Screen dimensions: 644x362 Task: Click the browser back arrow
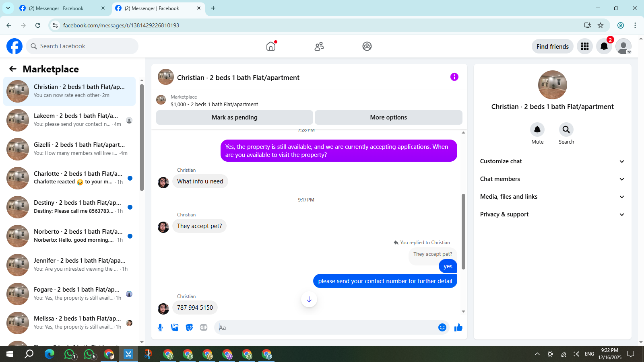tap(9, 25)
